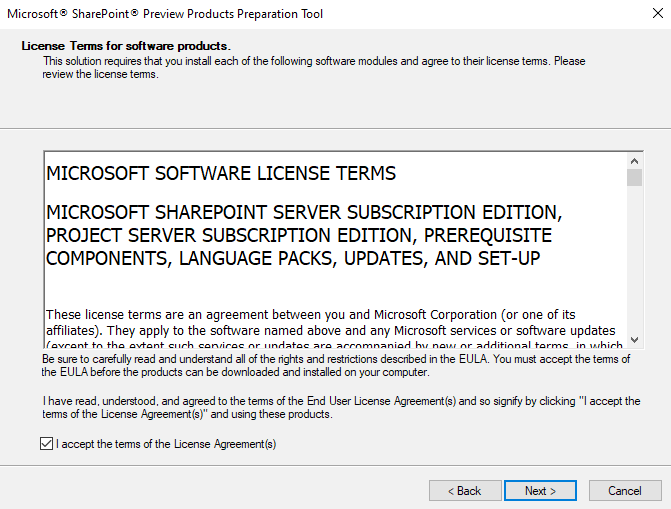Click the Next > button

pos(539,491)
